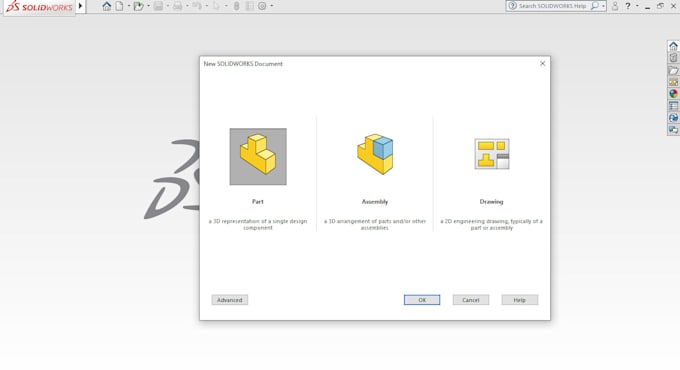This screenshot has width=680, height=370.
Task: Click the Assembly description text
Action: (x=375, y=224)
